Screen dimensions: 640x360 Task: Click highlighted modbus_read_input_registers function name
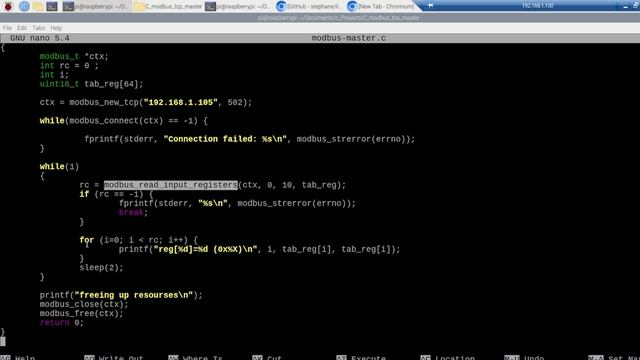click(171, 185)
